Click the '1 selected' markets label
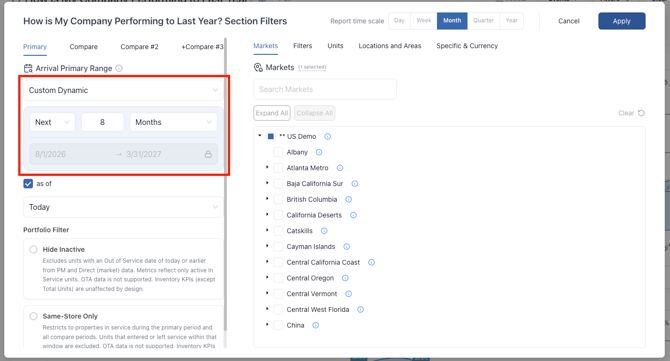The image size is (670, 361). click(x=312, y=68)
